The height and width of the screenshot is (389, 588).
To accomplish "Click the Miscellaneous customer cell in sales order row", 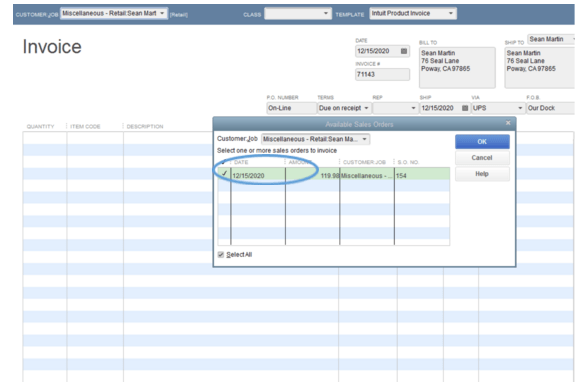I will [x=367, y=174].
